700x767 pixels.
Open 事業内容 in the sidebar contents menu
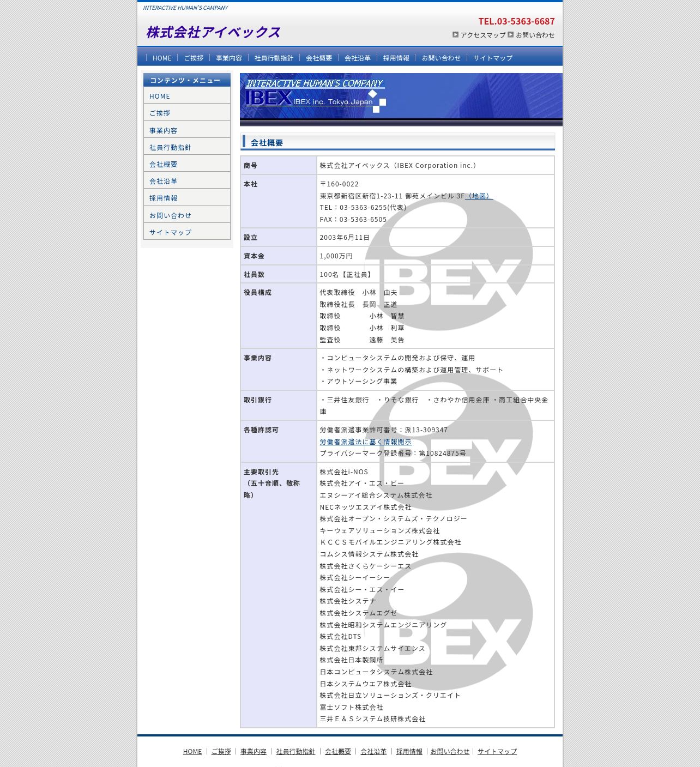[x=187, y=130]
